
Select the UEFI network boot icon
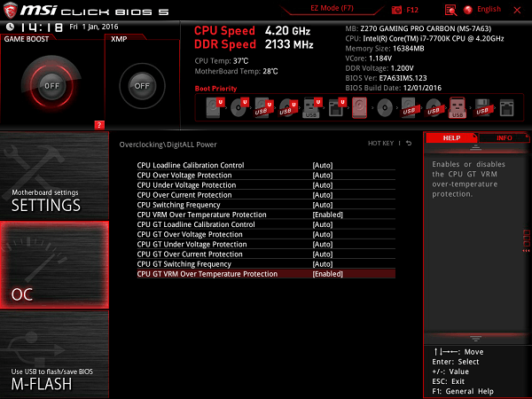[337, 107]
